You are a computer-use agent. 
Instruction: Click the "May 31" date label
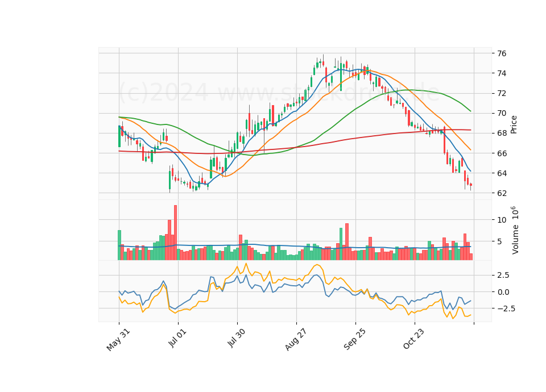118,340
